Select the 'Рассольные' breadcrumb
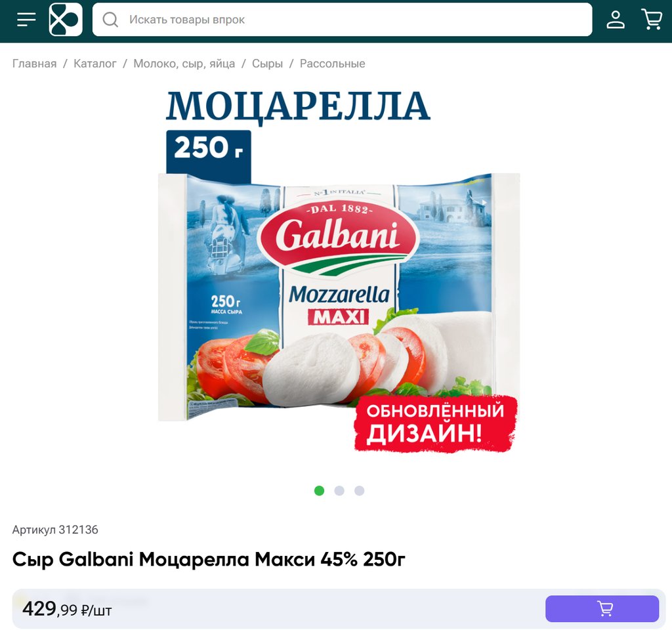 pos(332,64)
